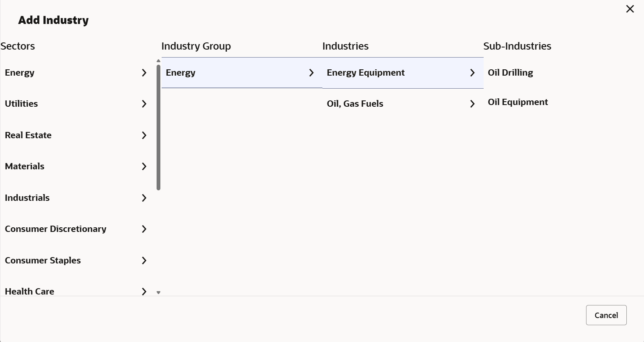Close the Add Industry dialog with X
Screen dimensions: 644x342
coord(630,9)
